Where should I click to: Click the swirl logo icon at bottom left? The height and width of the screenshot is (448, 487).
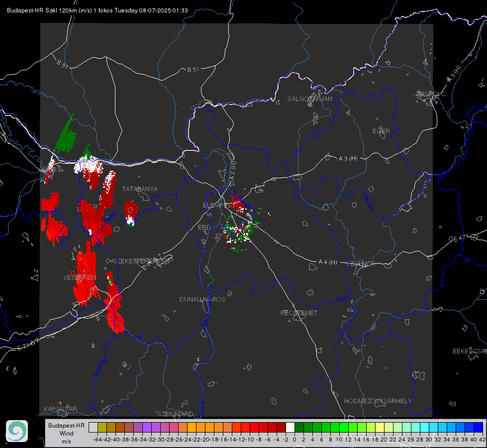tap(17, 431)
